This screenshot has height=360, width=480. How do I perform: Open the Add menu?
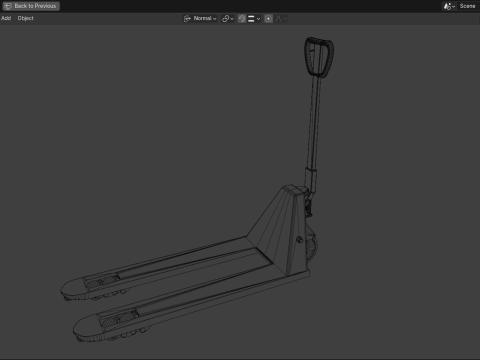click(6, 18)
